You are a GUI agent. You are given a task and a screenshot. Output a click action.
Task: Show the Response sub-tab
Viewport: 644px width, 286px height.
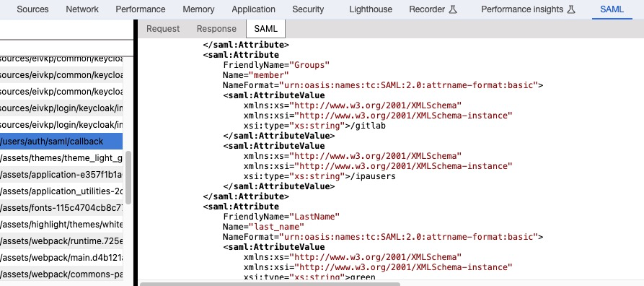coord(216,29)
